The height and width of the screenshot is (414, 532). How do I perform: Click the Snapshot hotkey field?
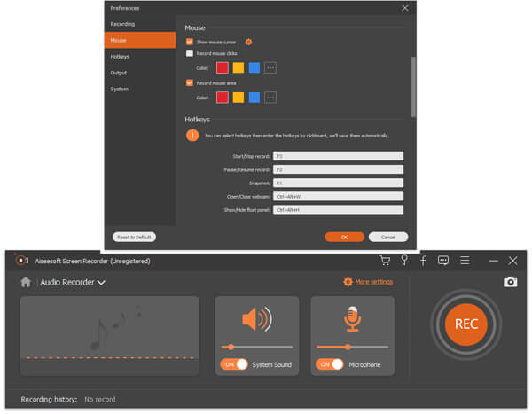[x=339, y=183]
